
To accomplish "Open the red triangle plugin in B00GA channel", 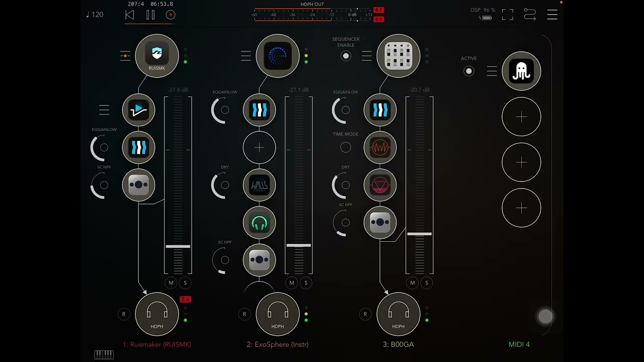I will pos(380,185).
